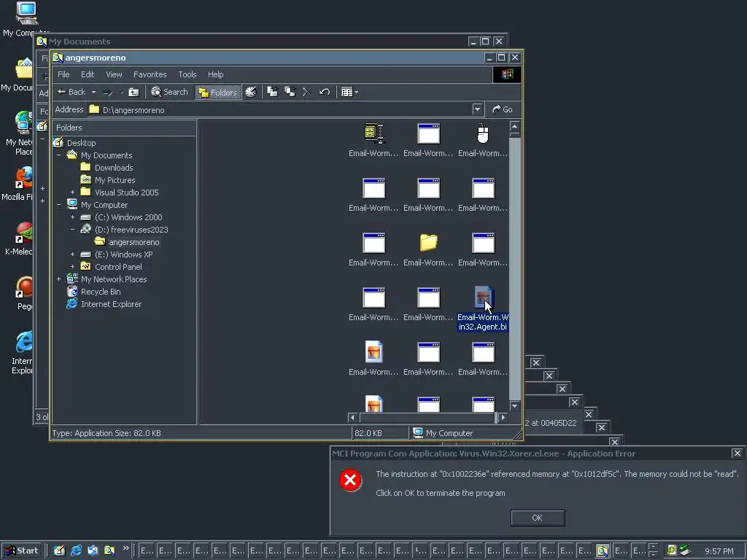
Task: Click the horizontal scroll left arrow
Action: (x=352, y=418)
